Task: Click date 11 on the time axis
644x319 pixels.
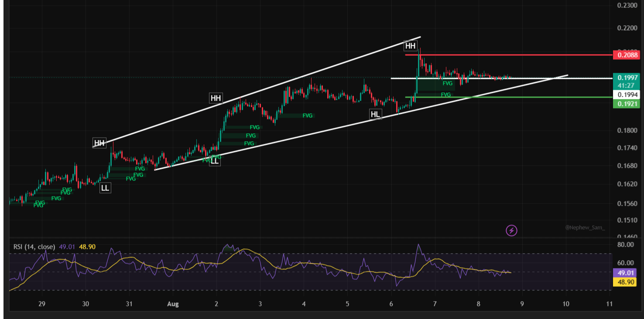Action: tap(610, 304)
